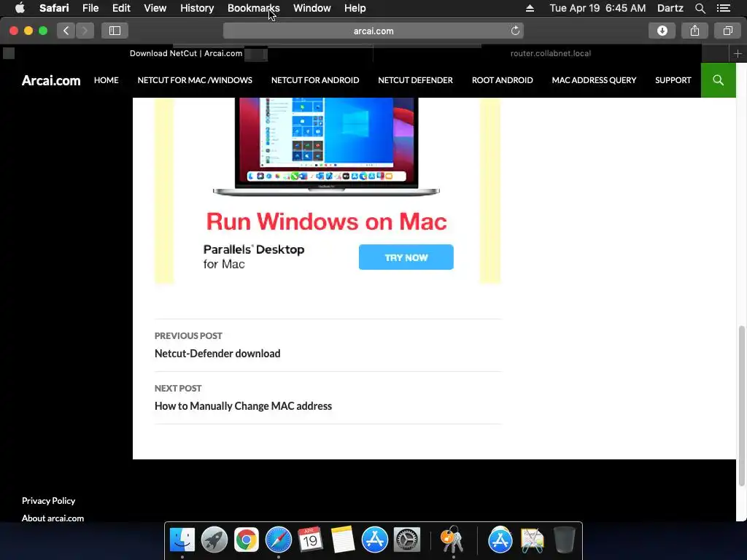Image resolution: width=747 pixels, height=560 pixels.
Task: Open NETCUT FOR MAC/WINDOWS page
Action: pos(195,80)
